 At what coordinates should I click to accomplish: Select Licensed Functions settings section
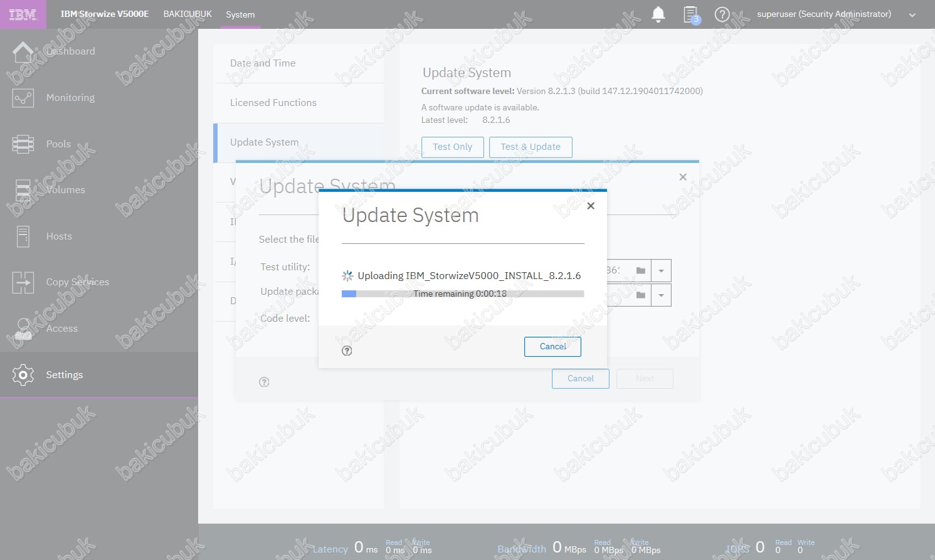tap(298, 103)
